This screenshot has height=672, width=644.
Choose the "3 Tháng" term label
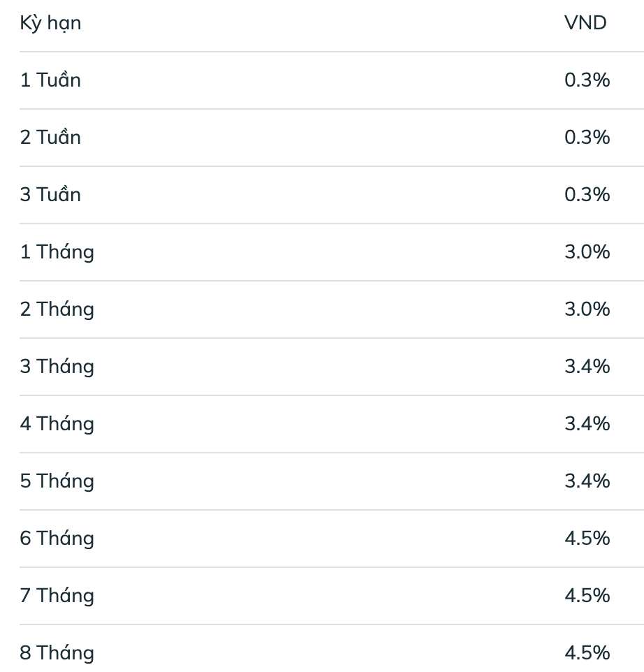point(57,367)
